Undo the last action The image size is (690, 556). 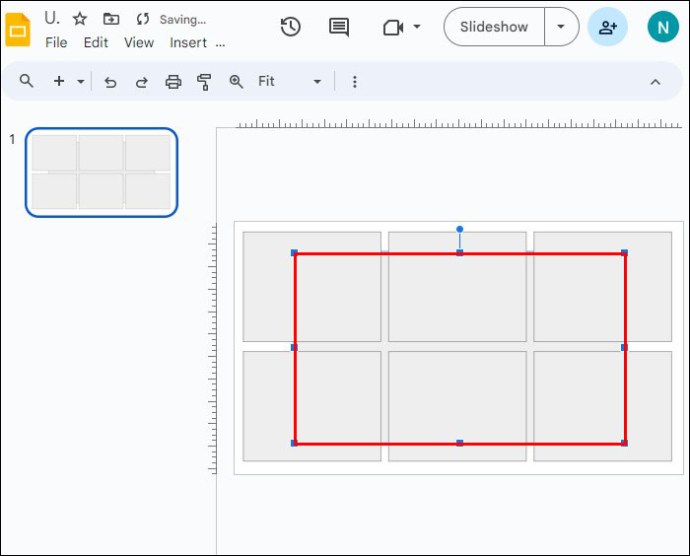110,82
